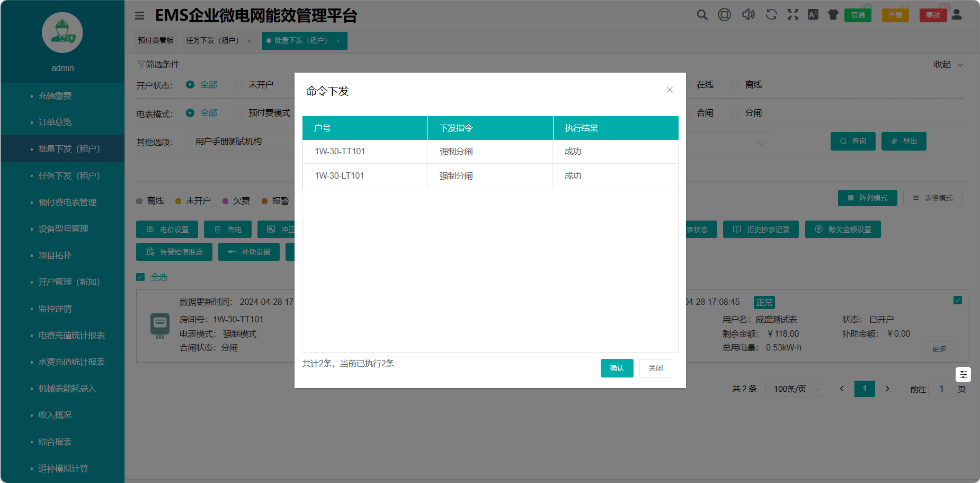The image size is (980, 483).
Task: Enter fullscreen with the expand icon
Action: (792, 15)
